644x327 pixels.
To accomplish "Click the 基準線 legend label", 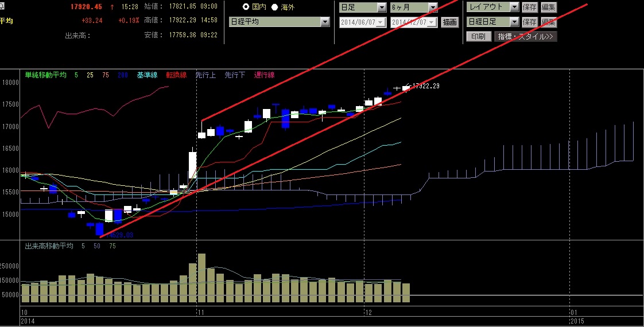I will [147, 75].
